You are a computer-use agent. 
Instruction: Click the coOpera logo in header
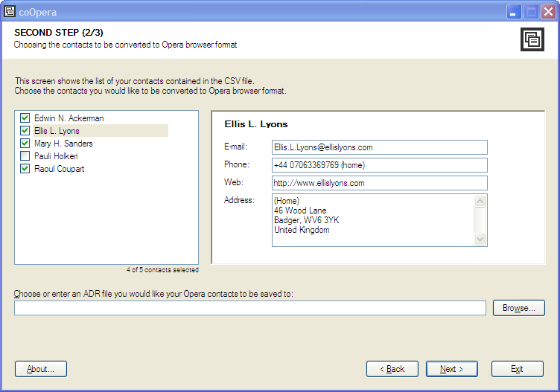(x=532, y=39)
